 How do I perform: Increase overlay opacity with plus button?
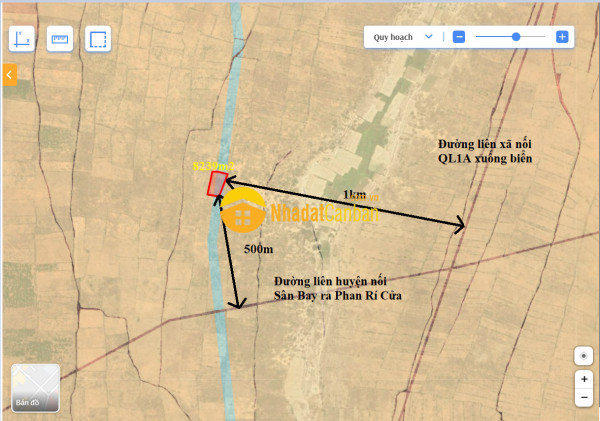click(562, 36)
